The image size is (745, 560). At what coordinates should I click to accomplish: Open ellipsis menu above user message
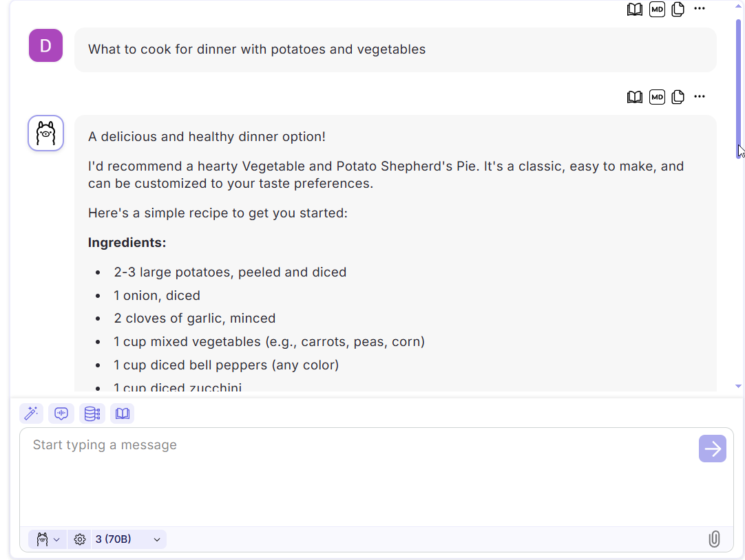[x=700, y=8]
